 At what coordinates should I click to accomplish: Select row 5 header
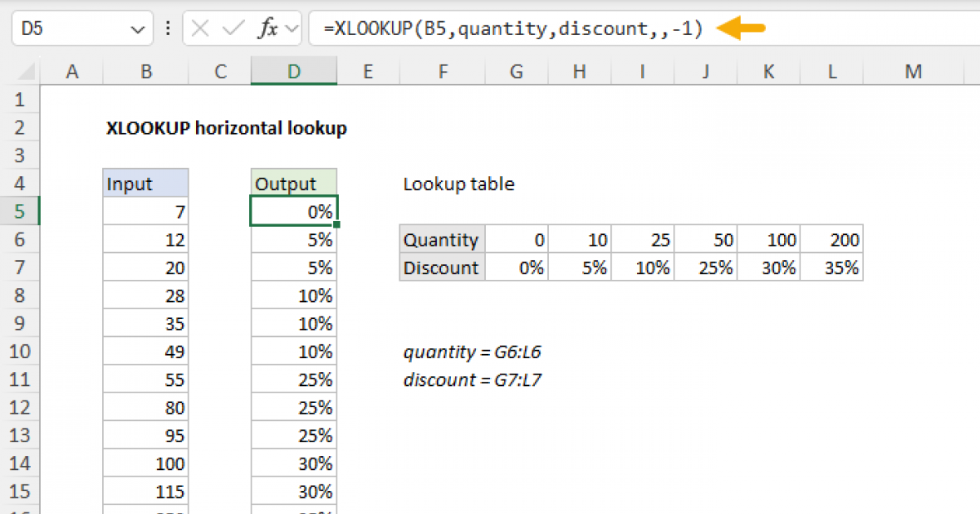point(21,210)
